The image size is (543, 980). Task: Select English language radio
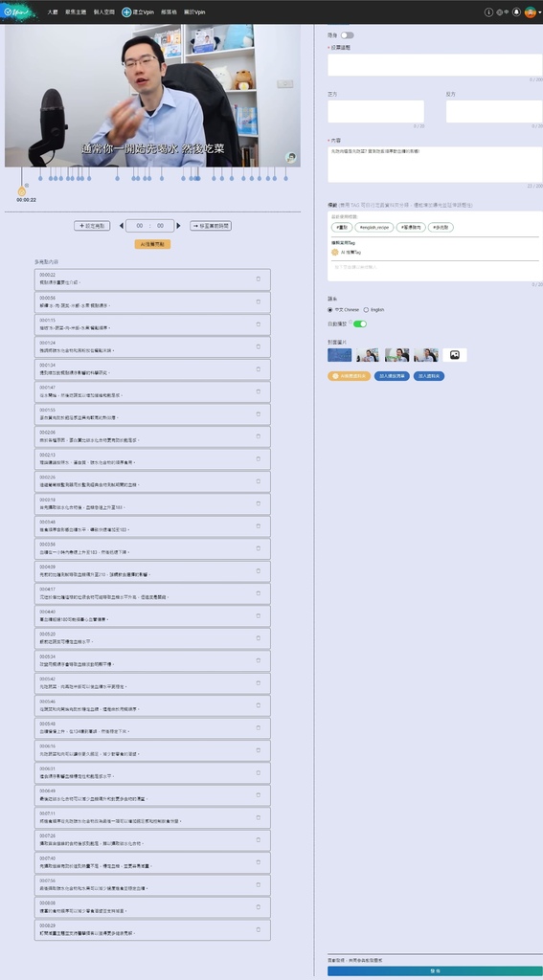(x=366, y=309)
